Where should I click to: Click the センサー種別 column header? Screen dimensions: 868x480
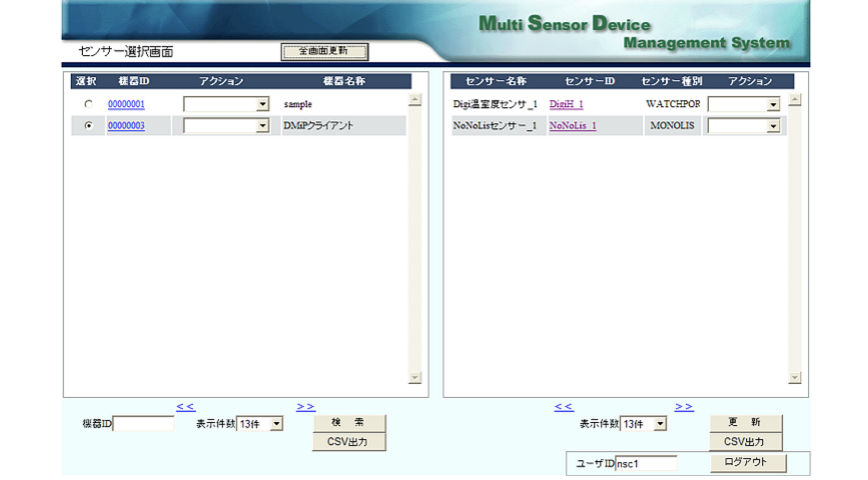click(672, 81)
